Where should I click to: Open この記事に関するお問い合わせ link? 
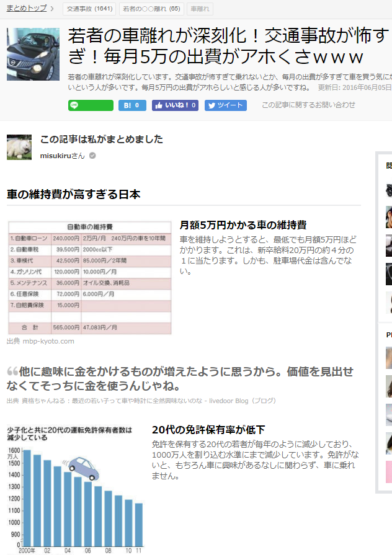308,105
